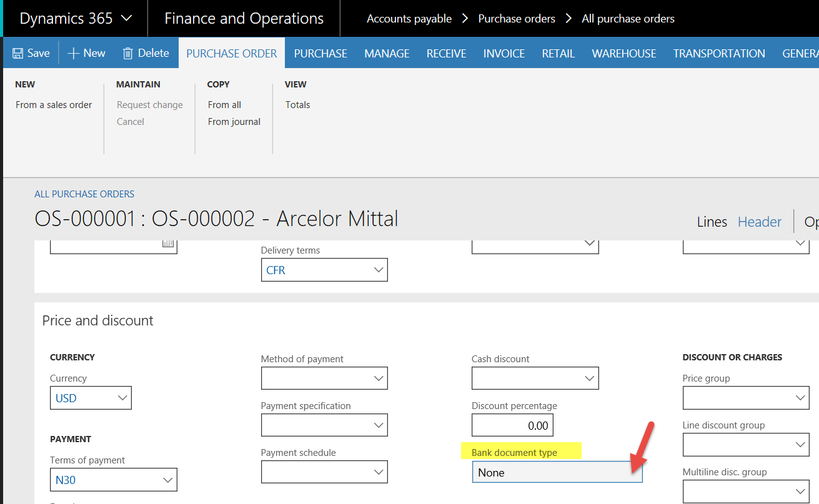This screenshot has height=504, width=819.
Task: Expand the Cash discount dropdown
Action: [589, 378]
